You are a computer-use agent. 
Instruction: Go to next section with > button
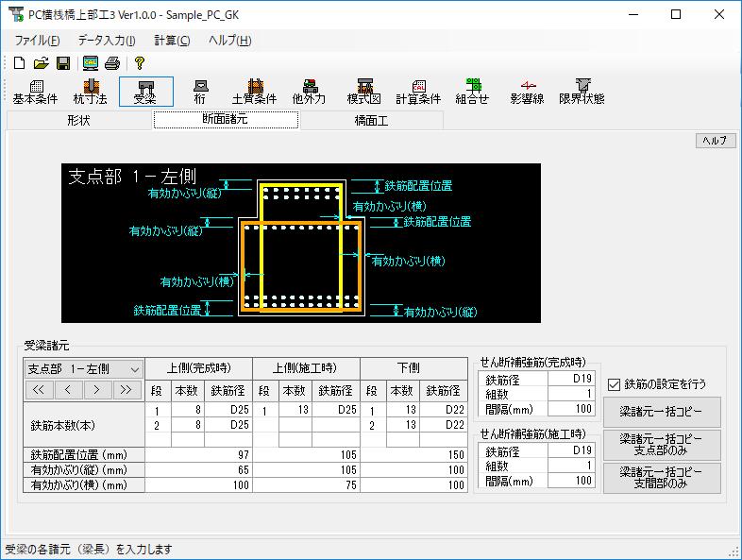click(97, 390)
